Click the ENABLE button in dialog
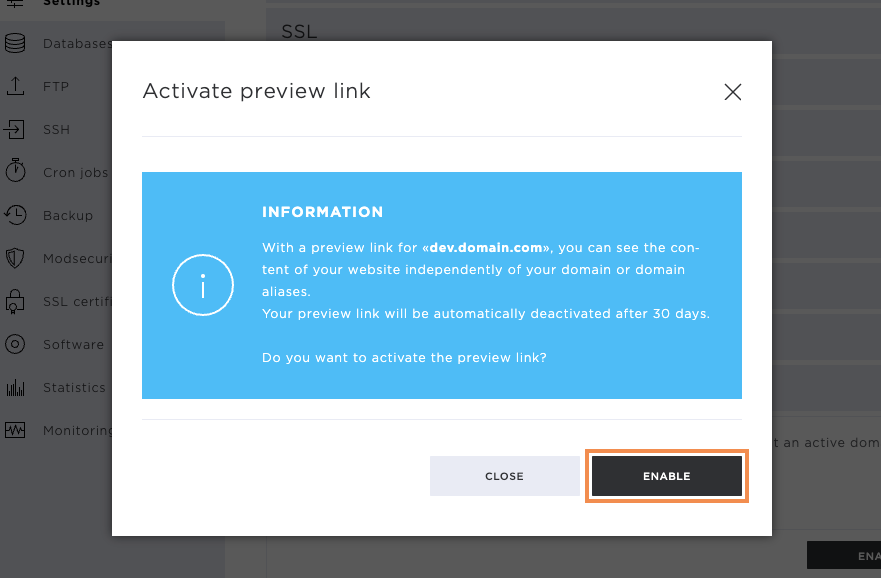 coord(666,476)
